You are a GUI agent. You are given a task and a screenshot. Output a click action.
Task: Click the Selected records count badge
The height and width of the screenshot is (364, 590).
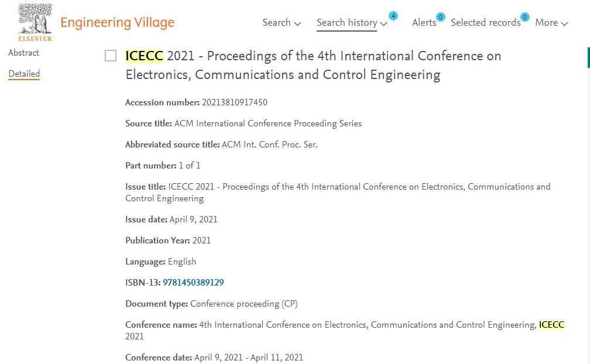click(525, 17)
